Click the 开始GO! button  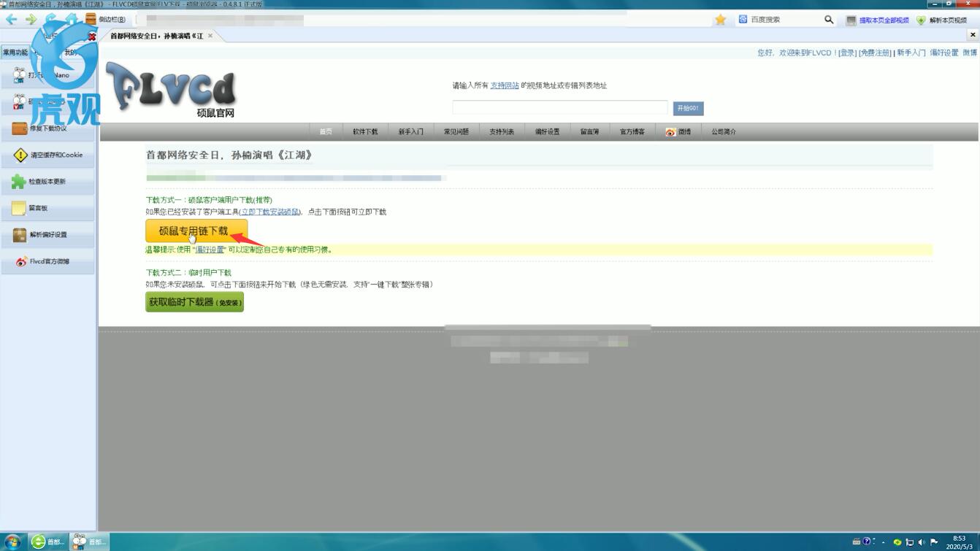[688, 108]
